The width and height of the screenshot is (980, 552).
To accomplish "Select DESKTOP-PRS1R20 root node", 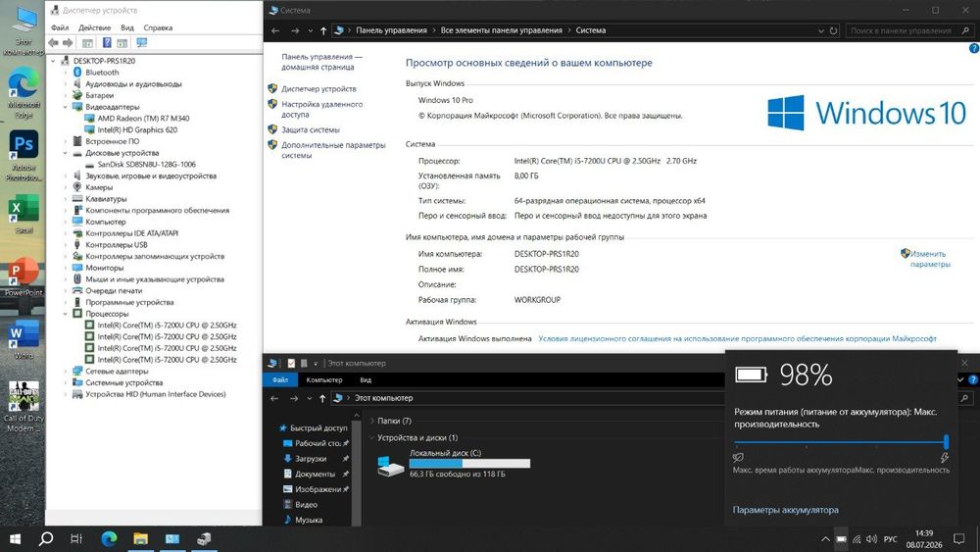I will click(x=104, y=61).
